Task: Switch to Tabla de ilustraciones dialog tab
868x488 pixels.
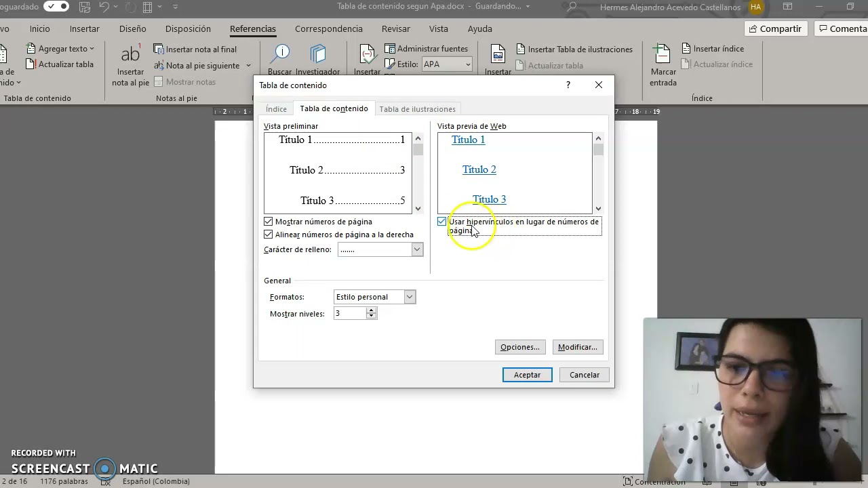Action: click(x=417, y=109)
